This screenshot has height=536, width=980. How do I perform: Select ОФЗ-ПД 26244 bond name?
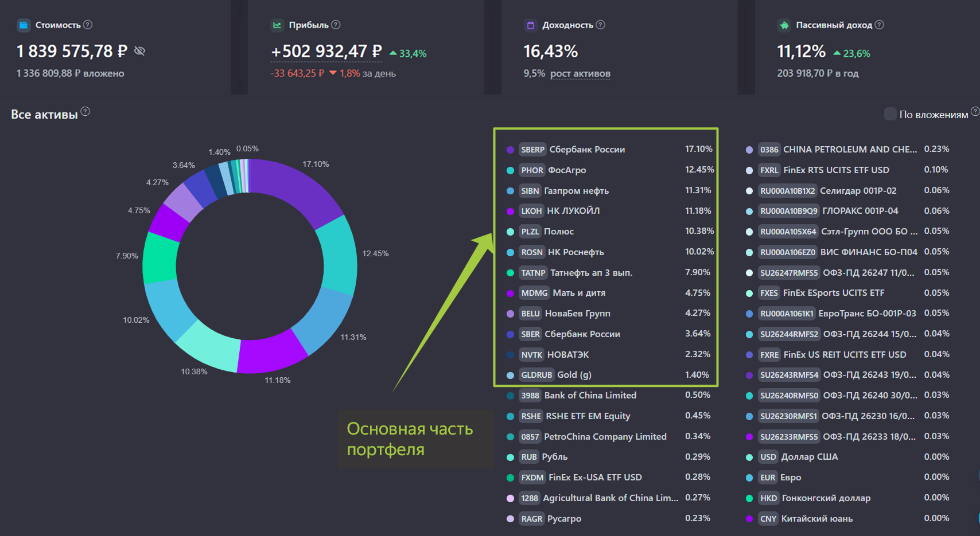point(870,334)
